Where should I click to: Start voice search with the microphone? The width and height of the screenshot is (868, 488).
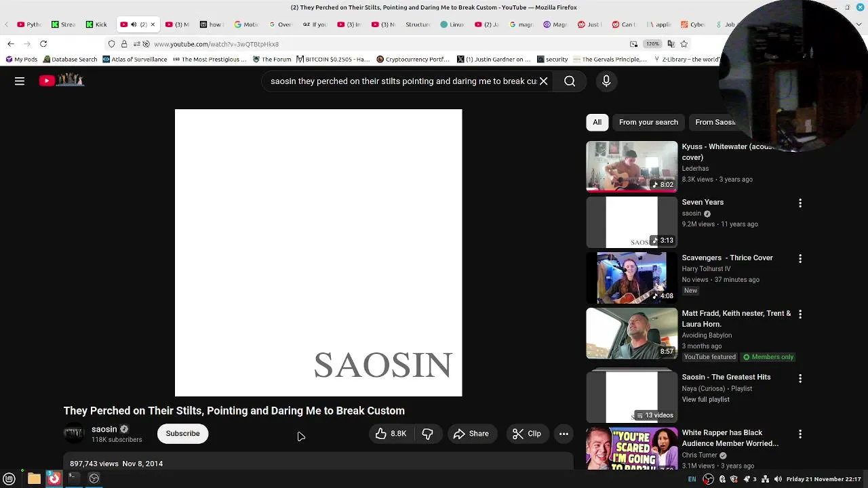(606, 81)
